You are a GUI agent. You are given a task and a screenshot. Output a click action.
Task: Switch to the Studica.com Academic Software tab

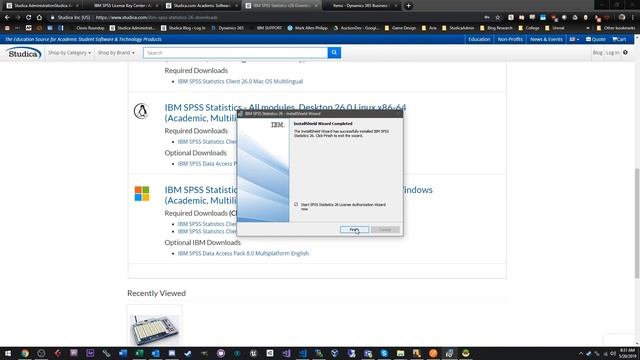click(x=202, y=6)
